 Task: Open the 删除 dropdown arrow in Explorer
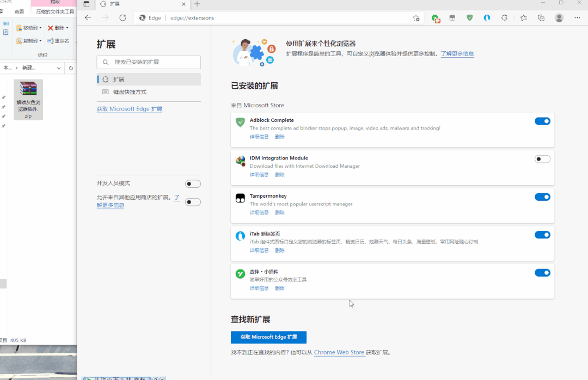coord(67,28)
